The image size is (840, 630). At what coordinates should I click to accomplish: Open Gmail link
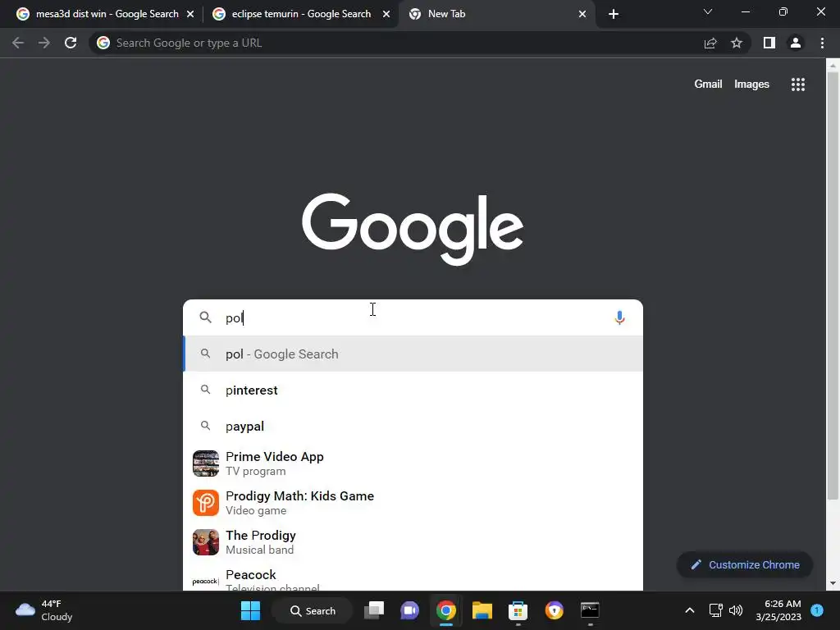pyautogui.click(x=708, y=84)
